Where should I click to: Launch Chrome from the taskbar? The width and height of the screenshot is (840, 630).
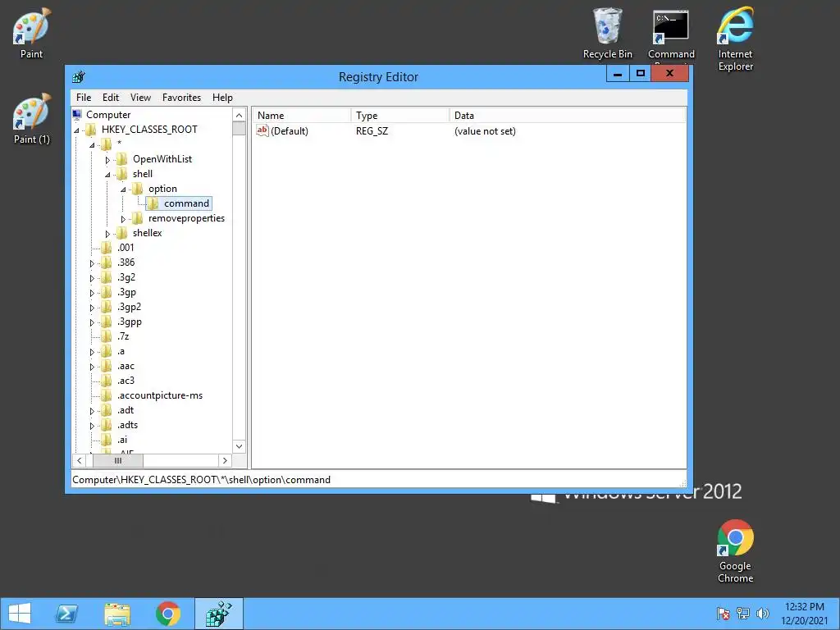(x=168, y=614)
